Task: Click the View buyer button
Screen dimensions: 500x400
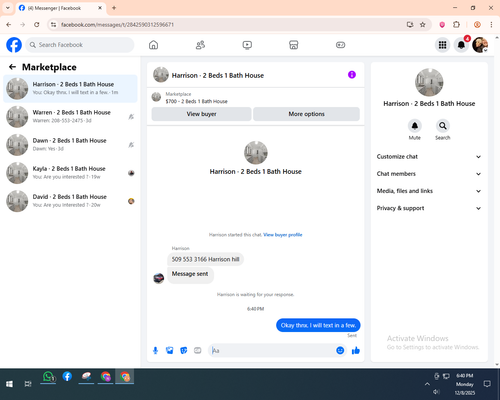Action: coord(201,114)
